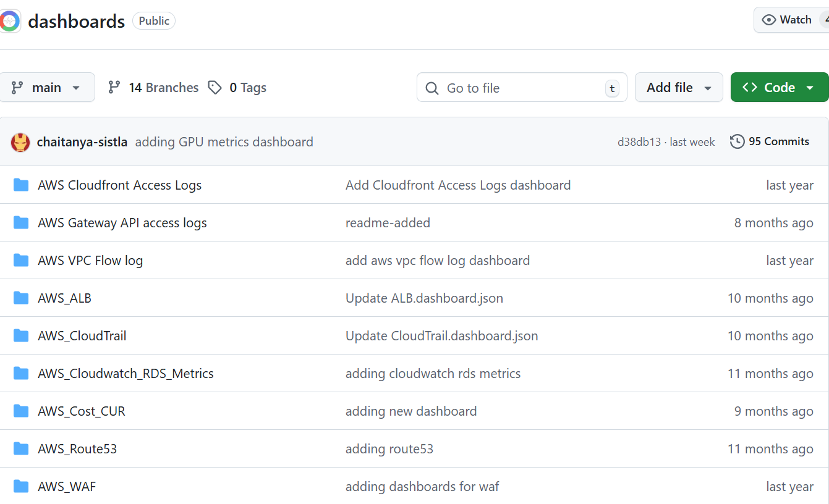The width and height of the screenshot is (829, 504).
Task: Open commit history via clock icon
Action: pyautogui.click(x=737, y=142)
